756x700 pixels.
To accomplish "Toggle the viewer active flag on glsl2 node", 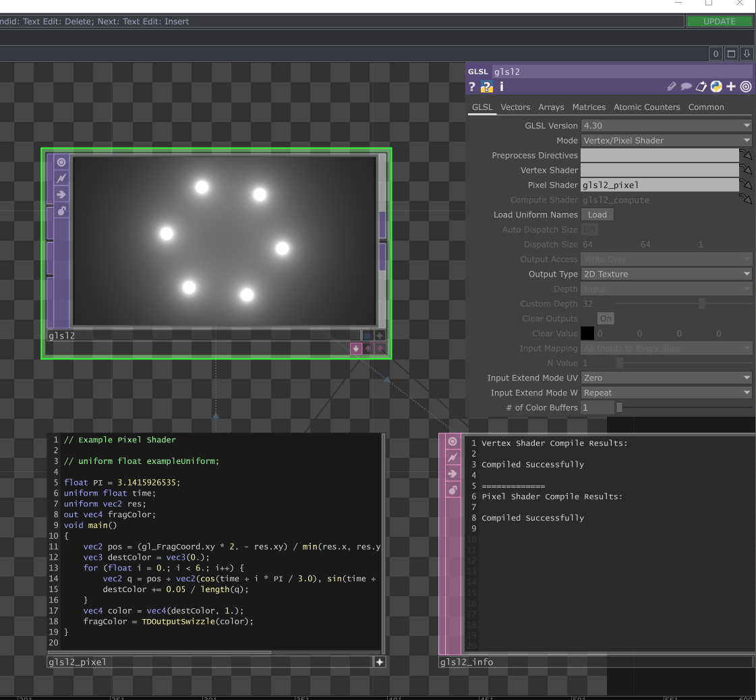I will [x=61, y=162].
